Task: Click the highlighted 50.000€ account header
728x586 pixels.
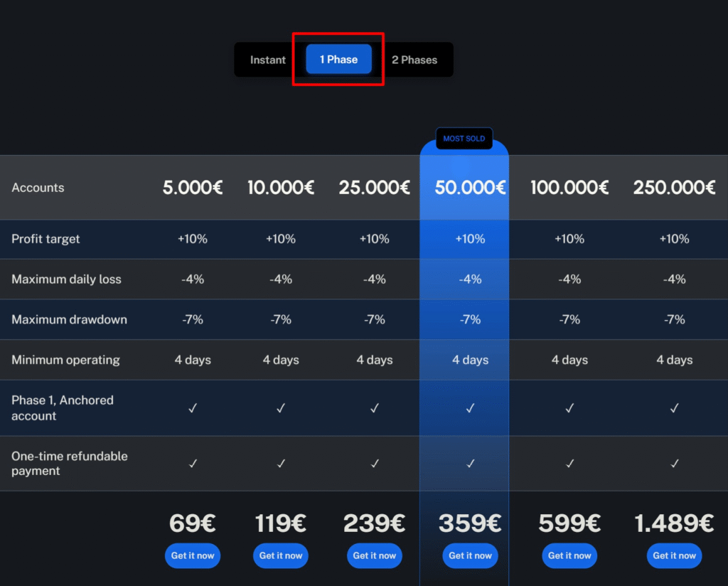Action: pos(470,188)
